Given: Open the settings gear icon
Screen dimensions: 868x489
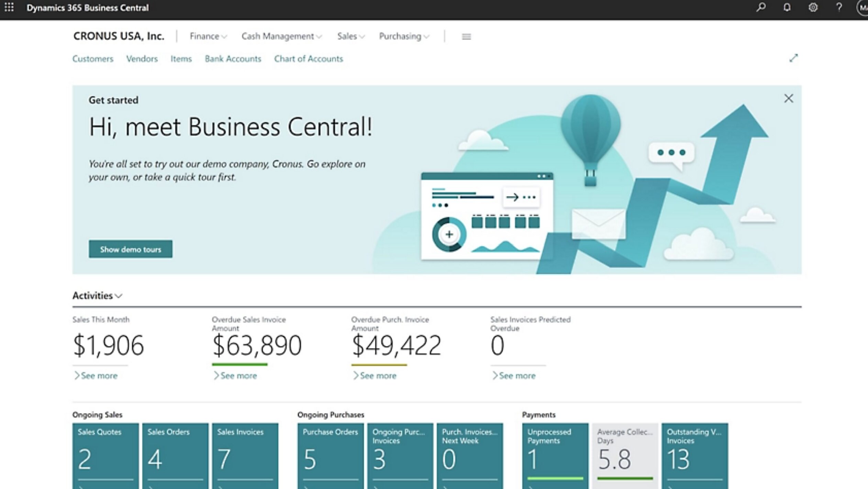Looking at the screenshot, I should [813, 7].
